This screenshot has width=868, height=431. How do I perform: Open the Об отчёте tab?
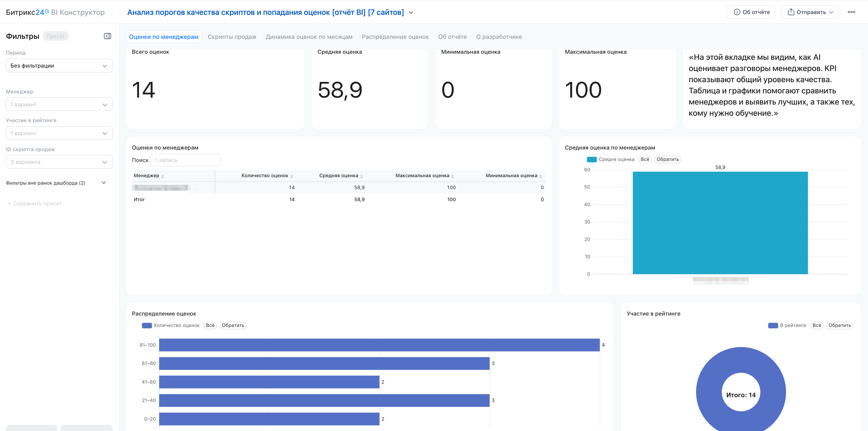click(453, 37)
